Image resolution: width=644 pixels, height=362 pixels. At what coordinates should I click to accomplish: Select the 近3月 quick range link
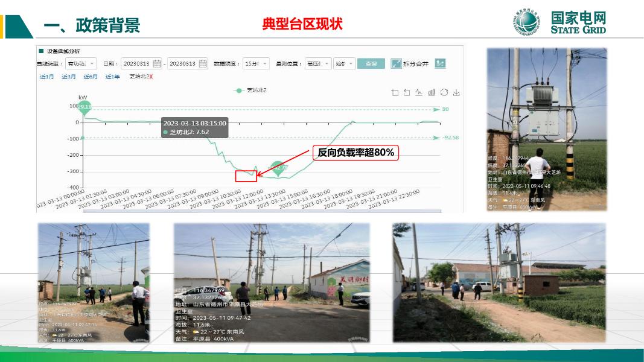pyautogui.click(x=69, y=77)
